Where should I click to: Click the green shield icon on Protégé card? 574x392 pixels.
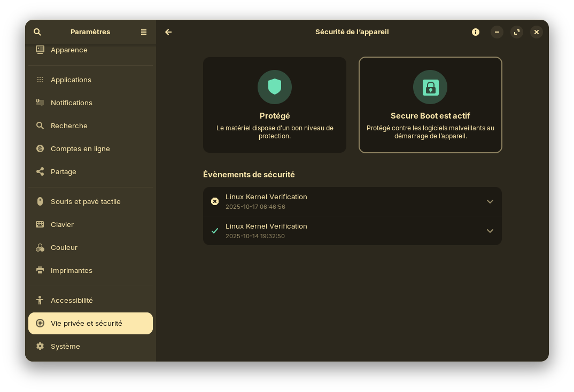click(275, 87)
